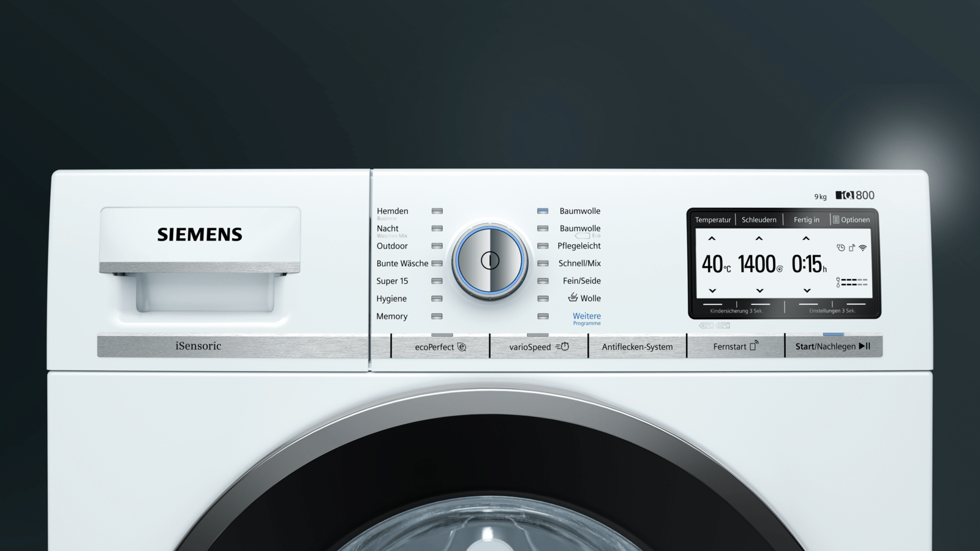The height and width of the screenshot is (551, 980).
Task: Tap the Antiflecken-System button
Action: click(x=637, y=347)
